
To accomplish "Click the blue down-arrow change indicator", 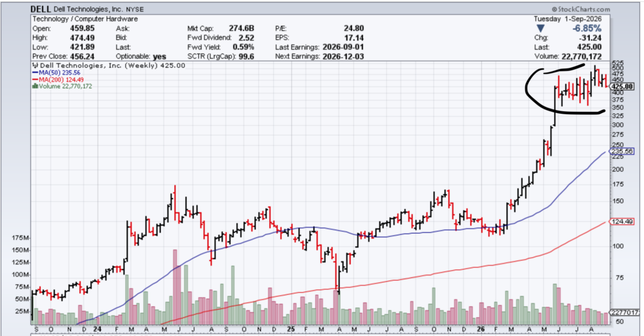I will click(540, 28).
